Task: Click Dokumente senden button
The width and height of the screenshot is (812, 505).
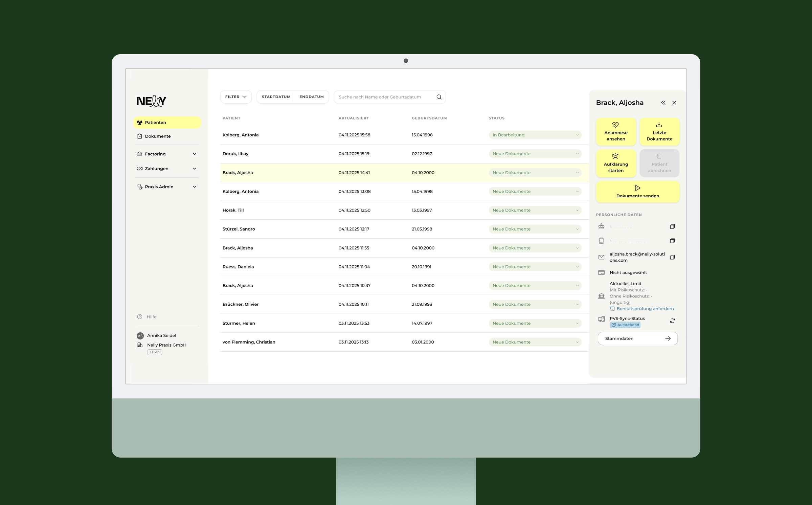Action: click(637, 192)
